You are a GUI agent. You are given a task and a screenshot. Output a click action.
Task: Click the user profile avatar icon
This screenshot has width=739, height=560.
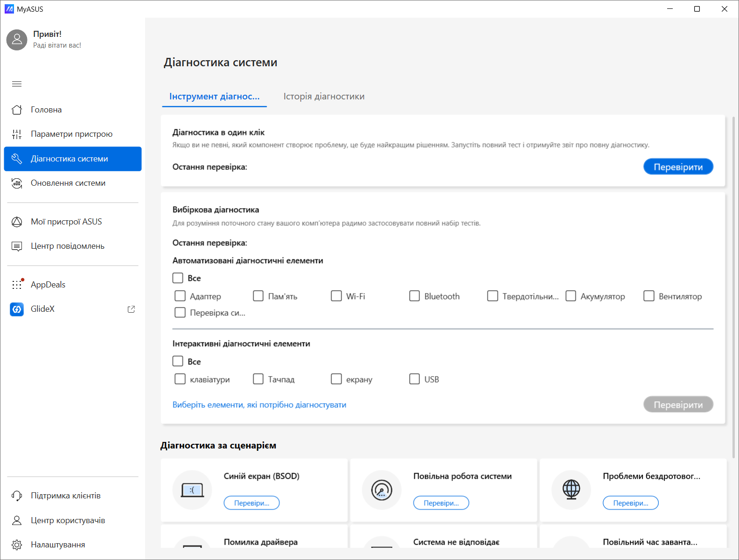(17, 40)
